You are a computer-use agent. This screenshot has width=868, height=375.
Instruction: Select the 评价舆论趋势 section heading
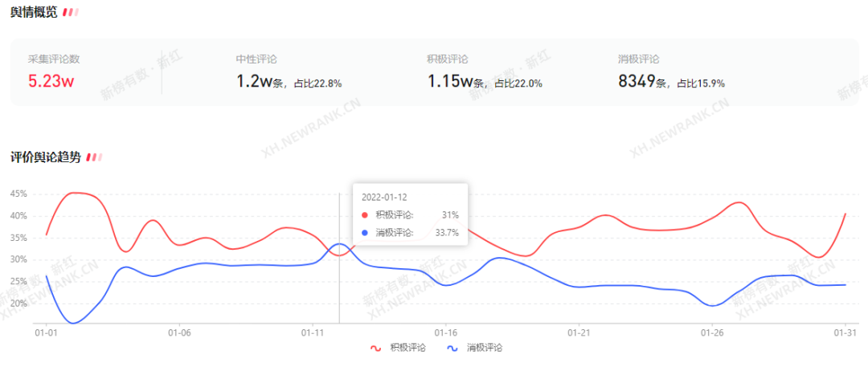(46, 157)
